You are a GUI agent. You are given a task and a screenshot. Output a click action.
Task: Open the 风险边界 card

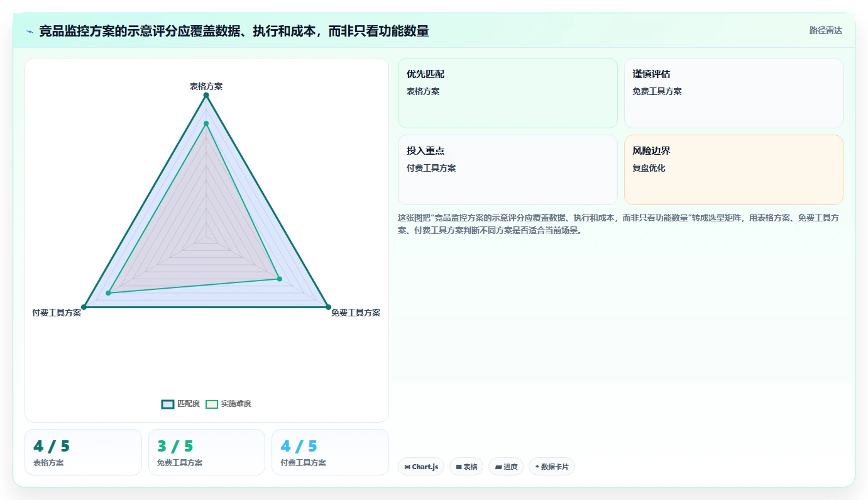[733, 170]
